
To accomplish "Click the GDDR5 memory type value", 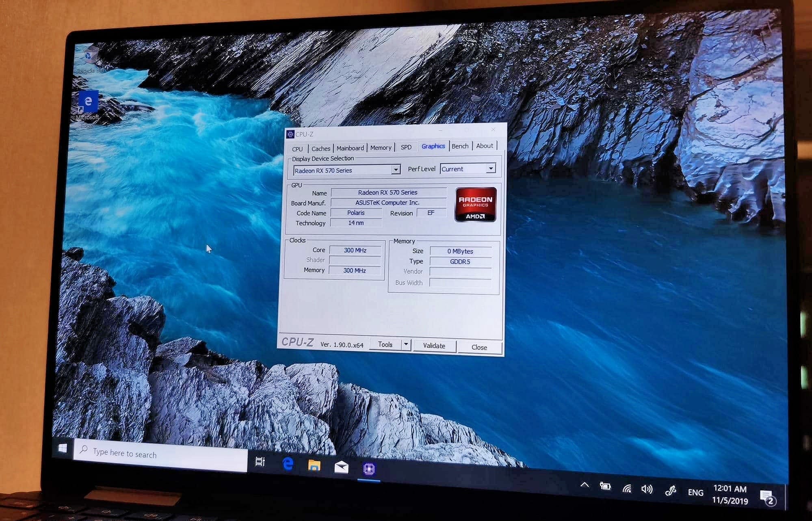I will click(460, 262).
